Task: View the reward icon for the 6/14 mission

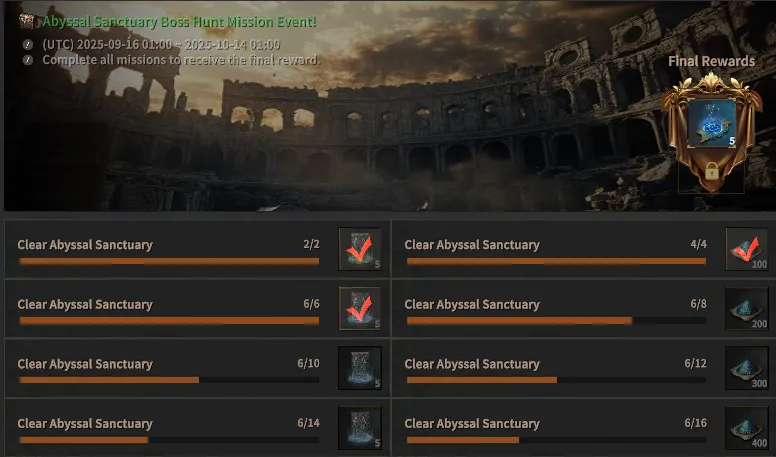Action: 360,428
